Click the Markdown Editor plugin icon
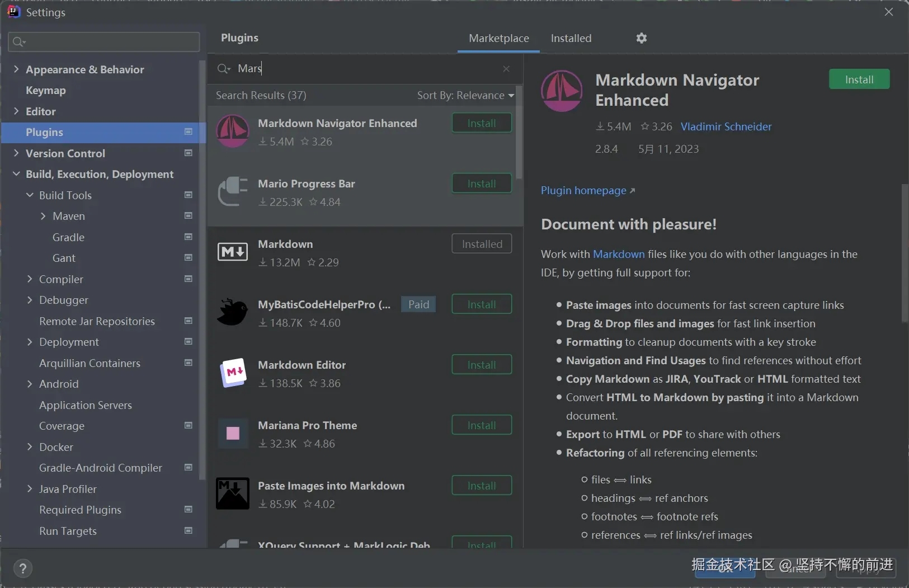This screenshot has width=909, height=588. (x=233, y=373)
